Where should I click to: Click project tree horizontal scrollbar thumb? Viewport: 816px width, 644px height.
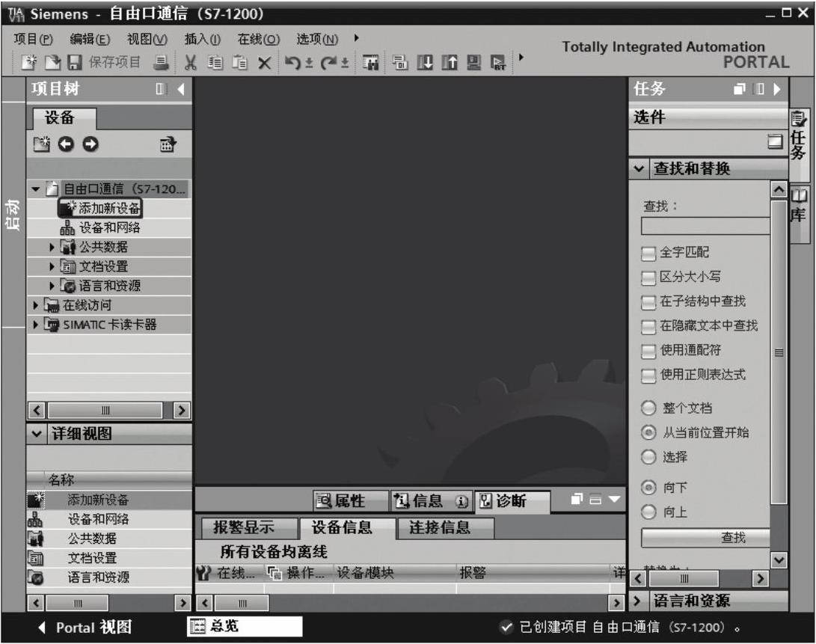[x=105, y=410]
